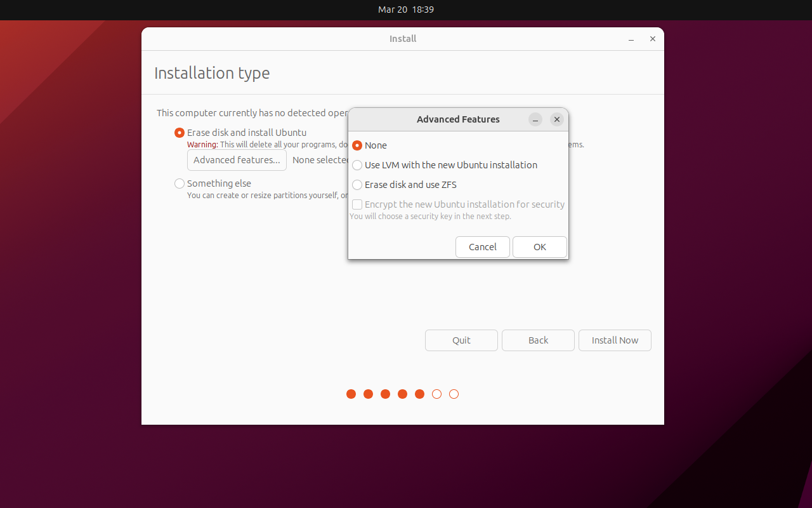The image size is (812, 508).
Task: Quit the installer
Action: [x=461, y=340]
